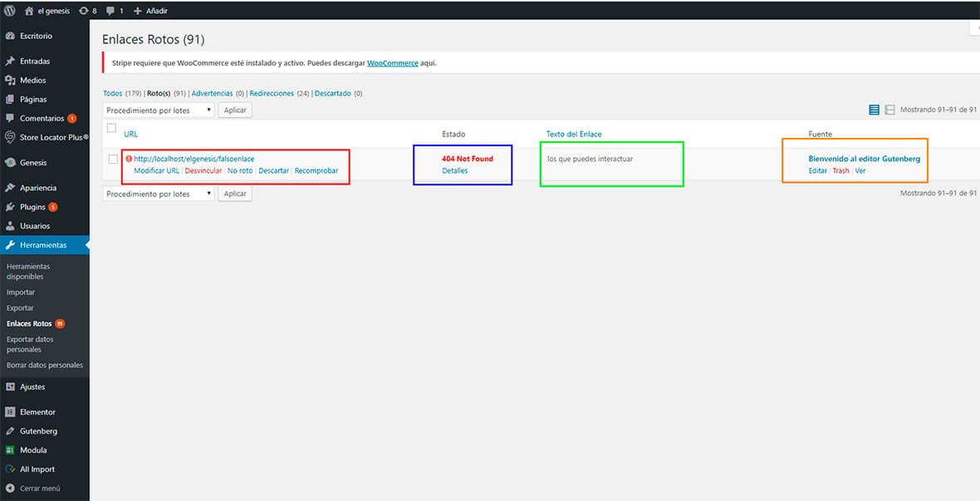Viewport: 980px width, 501px height.
Task: Check the falsoenlace row checkbox
Action: point(113,160)
